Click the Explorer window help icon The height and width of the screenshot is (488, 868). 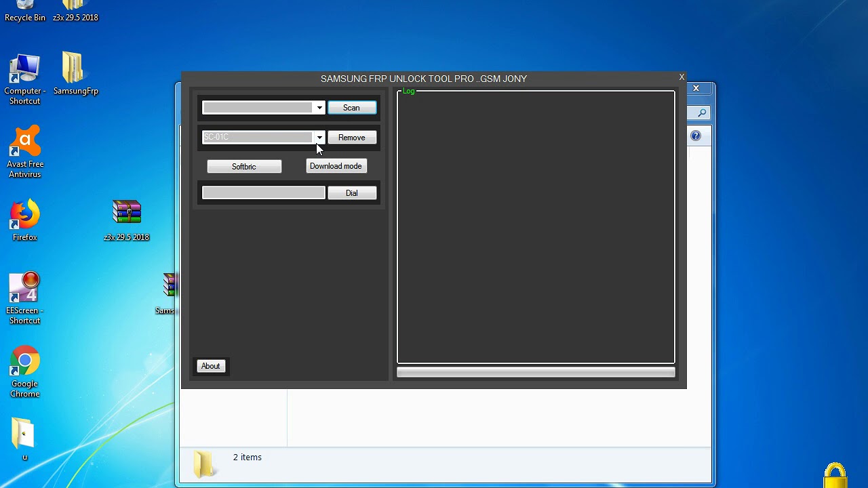[696, 136]
